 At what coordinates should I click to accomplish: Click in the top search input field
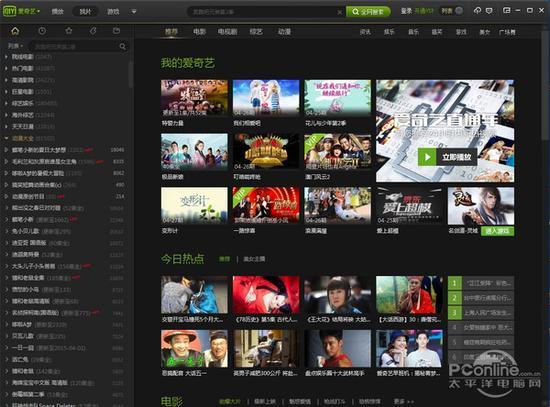[x=263, y=12]
